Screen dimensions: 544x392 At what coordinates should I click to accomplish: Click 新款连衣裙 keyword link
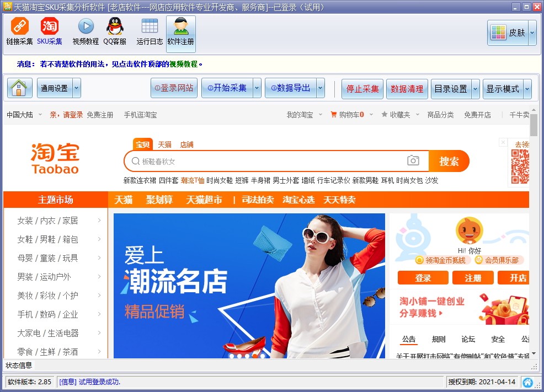(140, 180)
